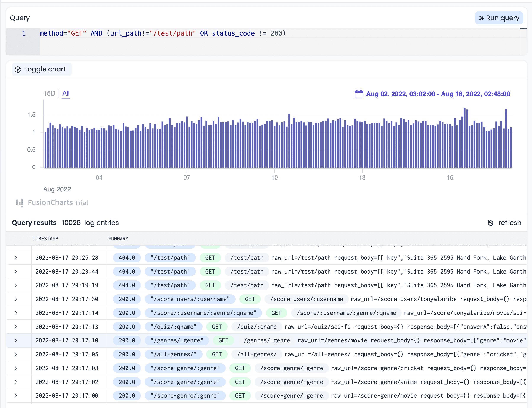Screen dimensions: 532x408
Task: Click the 404.0 status pill on row 20:23:44
Action: tap(126, 271)
